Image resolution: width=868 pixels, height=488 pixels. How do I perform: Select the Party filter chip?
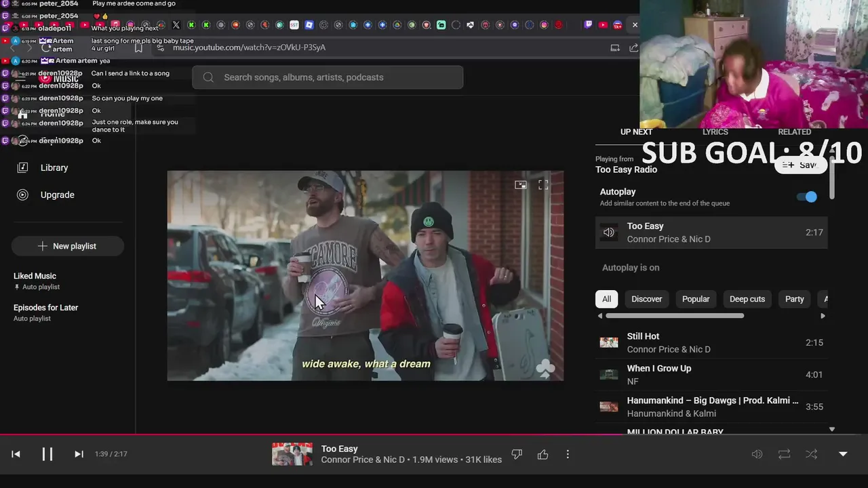pyautogui.click(x=794, y=299)
